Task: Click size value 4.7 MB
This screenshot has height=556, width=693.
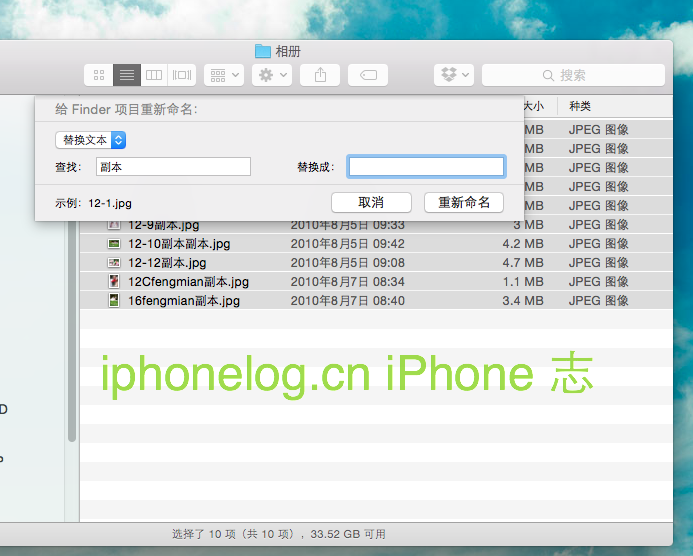Action: click(523, 263)
